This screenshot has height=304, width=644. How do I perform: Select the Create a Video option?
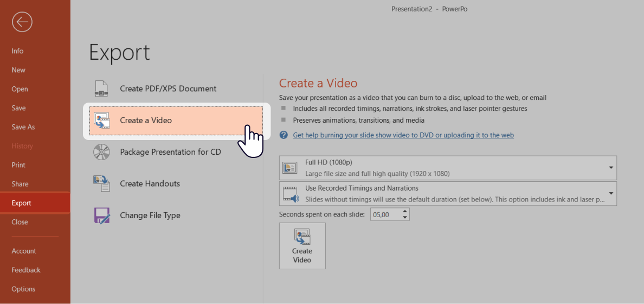tap(176, 121)
